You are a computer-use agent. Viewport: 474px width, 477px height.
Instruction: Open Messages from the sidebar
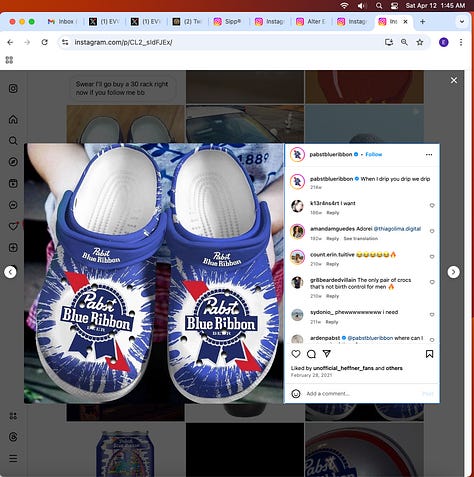[13, 205]
